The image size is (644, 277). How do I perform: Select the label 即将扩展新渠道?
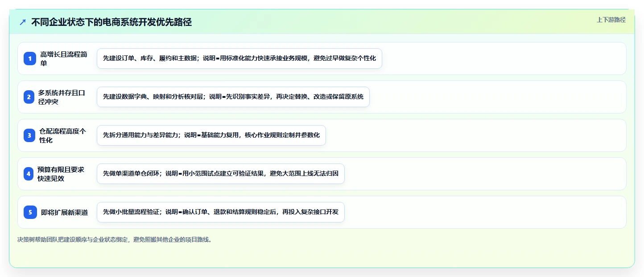click(x=64, y=212)
